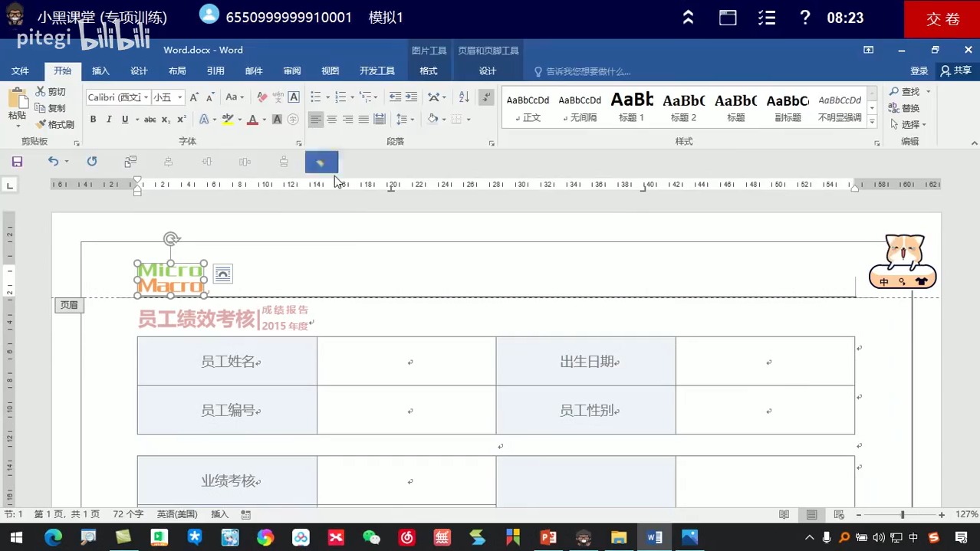Open the font name dropdown (Calibri)
The image size is (980, 551).
[146, 97]
